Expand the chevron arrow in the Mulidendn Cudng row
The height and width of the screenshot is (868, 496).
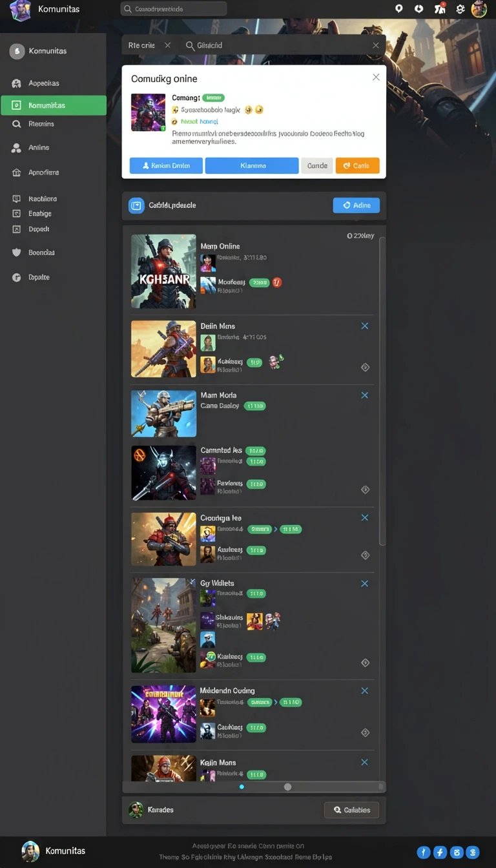tap(276, 703)
